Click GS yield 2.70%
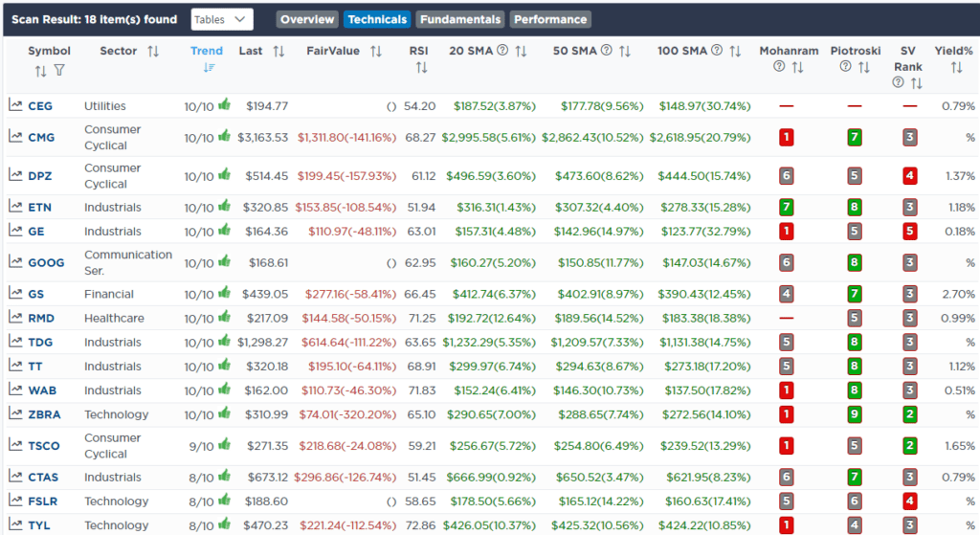 pos(958,295)
